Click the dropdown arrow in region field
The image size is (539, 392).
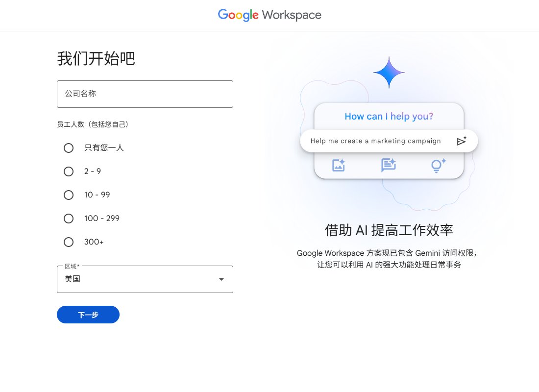[x=221, y=279]
